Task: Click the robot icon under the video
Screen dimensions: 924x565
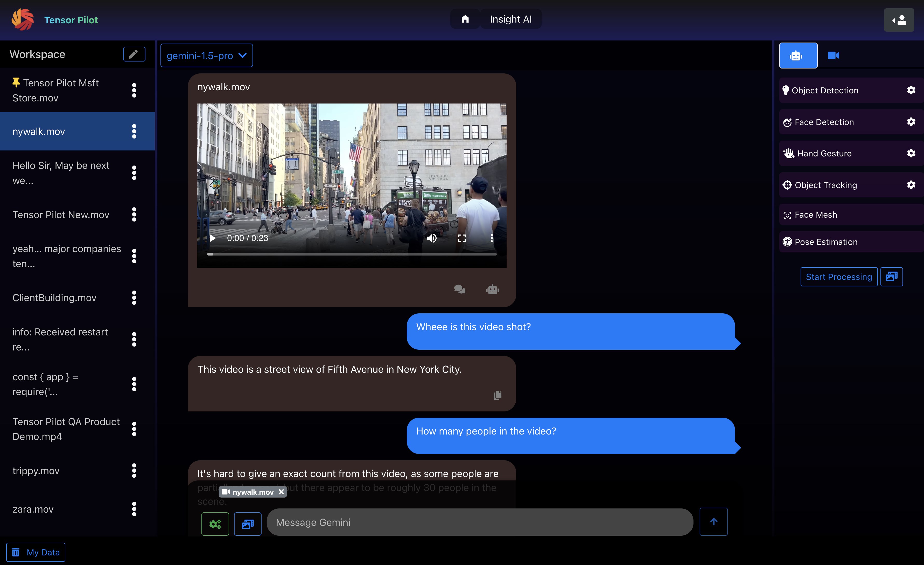Action: 492,289
